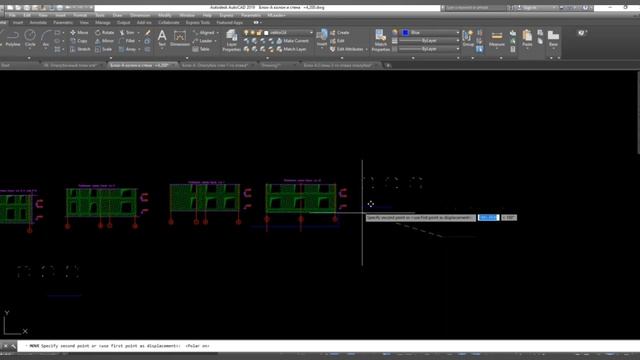Toggle ribbon minimize state button
This screenshot has height=360, width=640.
coord(256,22)
